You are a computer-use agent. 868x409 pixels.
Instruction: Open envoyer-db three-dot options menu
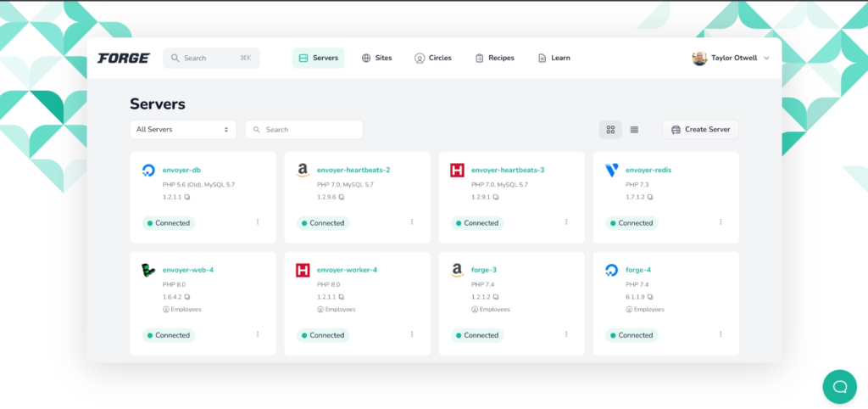(x=258, y=222)
